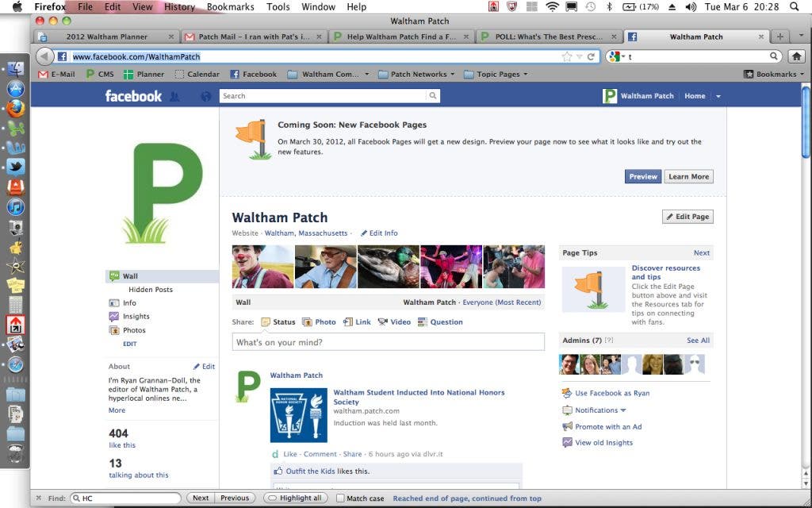This screenshot has width=812, height=508.
Task: Click the vertical scrollbar thumb of the page
Action: click(x=806, y=123)
